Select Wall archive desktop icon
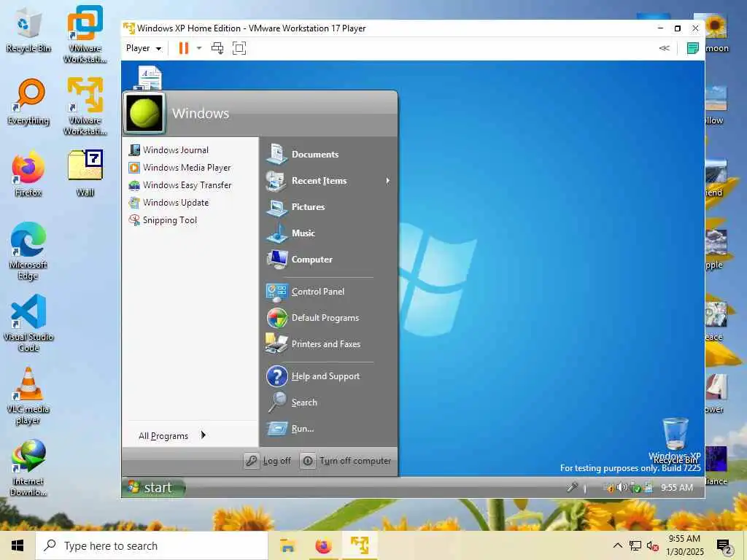747x560 pixels. pos(85,174)
